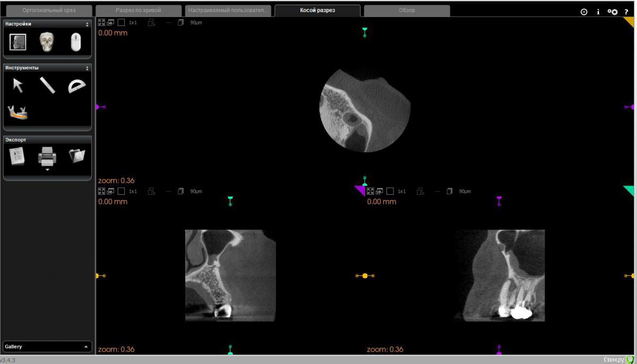Open the 3D skull rendering settings
The image size is (637, 364).
(x=47, y=42)
